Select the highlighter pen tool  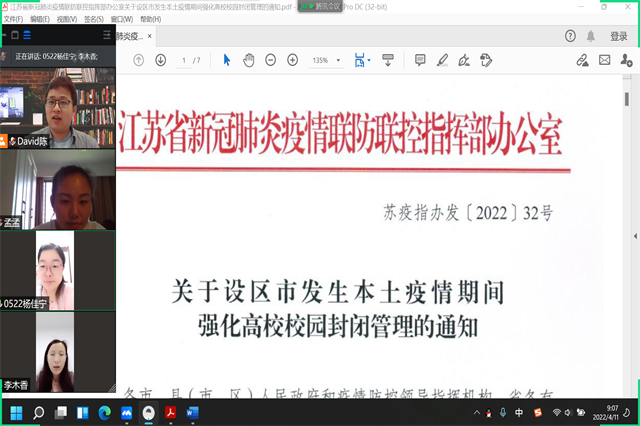[x=442, y=60]
